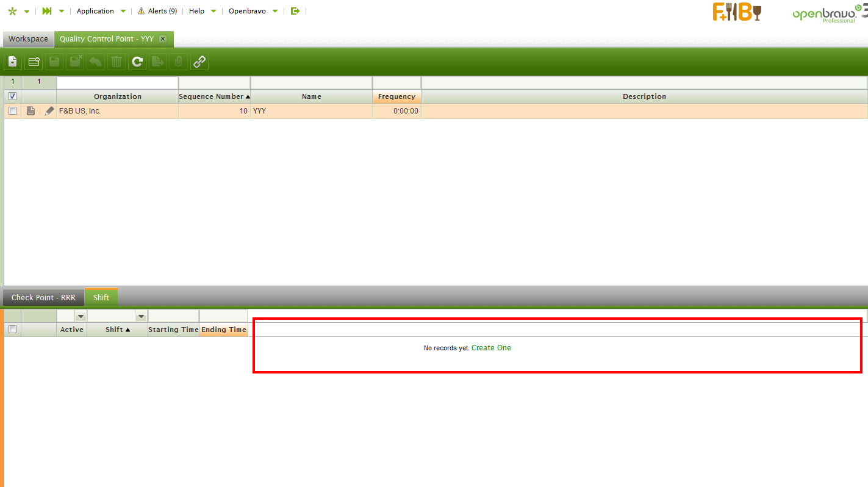Click the Ending Time filter field
Image resolution: width=868 pixels, height=487 pixels.
[223, 316]
